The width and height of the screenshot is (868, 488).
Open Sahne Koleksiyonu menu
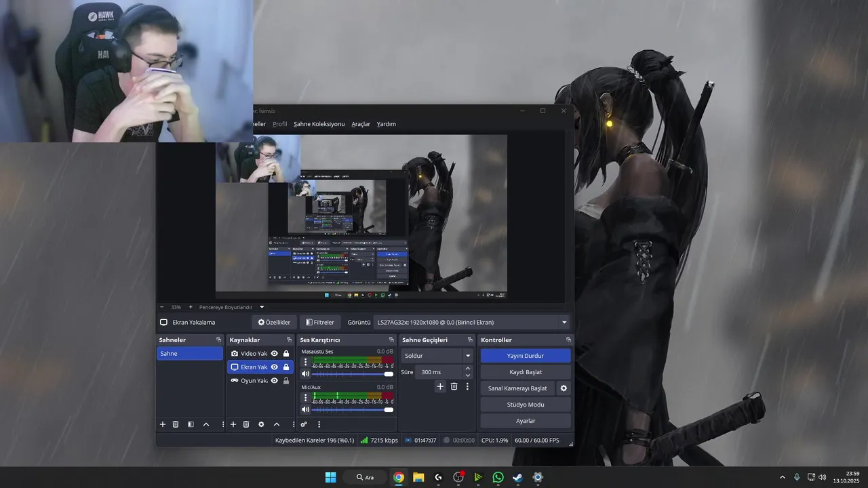[319, 124]
